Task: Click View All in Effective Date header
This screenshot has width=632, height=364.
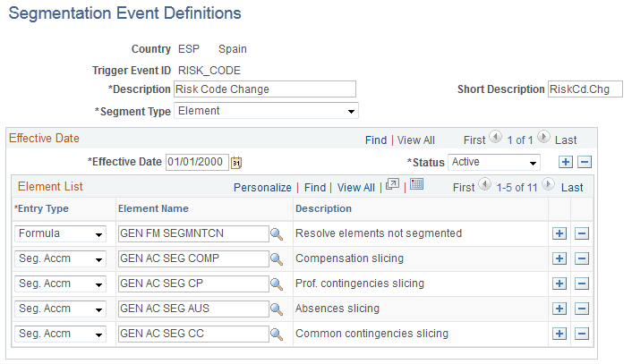Action: click(x=415, y=140)
